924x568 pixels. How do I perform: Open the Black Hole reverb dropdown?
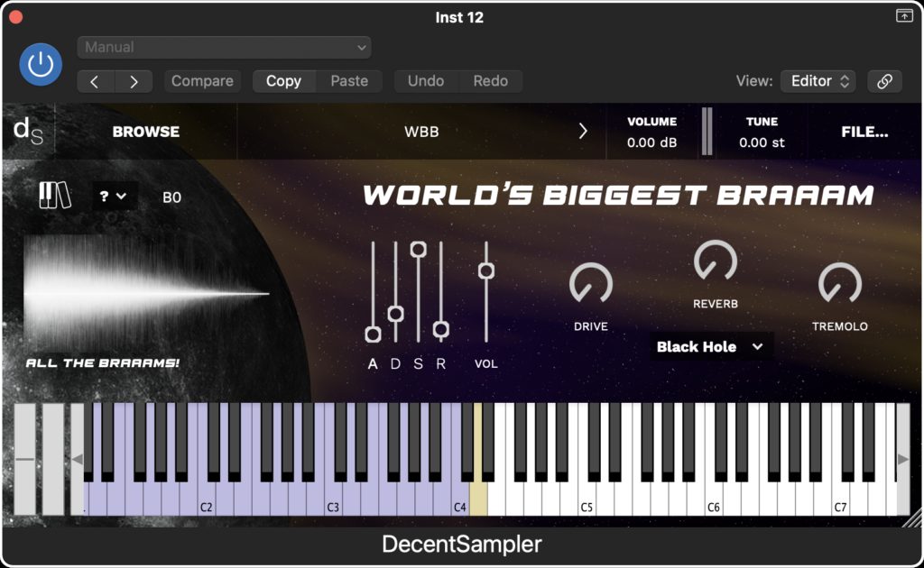tap(710, 347)
